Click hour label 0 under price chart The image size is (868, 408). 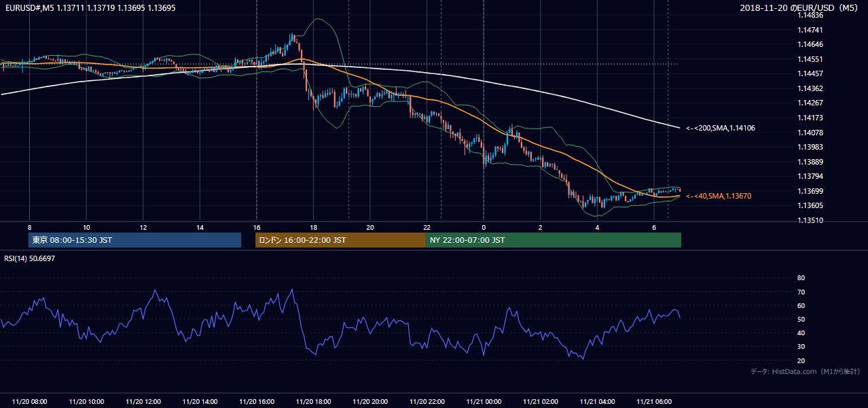[x=484, y=227]
